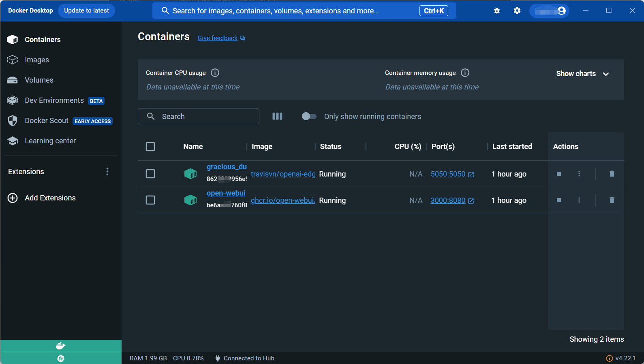Go to Containers in sidebar
The width and height of the screenshot is (644, 364).
tap(61, 40)
